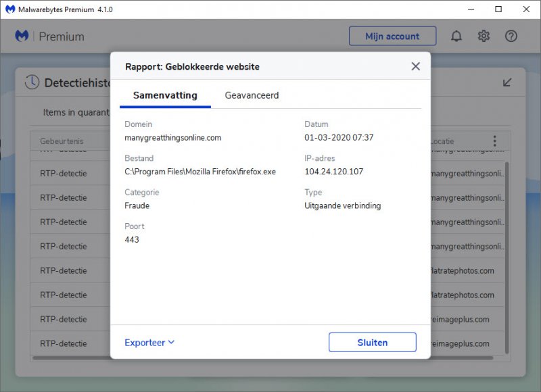541x392 pixels.
Task: Click the category value Fraude
Action: pyautogui.click(x=137, y=206)
